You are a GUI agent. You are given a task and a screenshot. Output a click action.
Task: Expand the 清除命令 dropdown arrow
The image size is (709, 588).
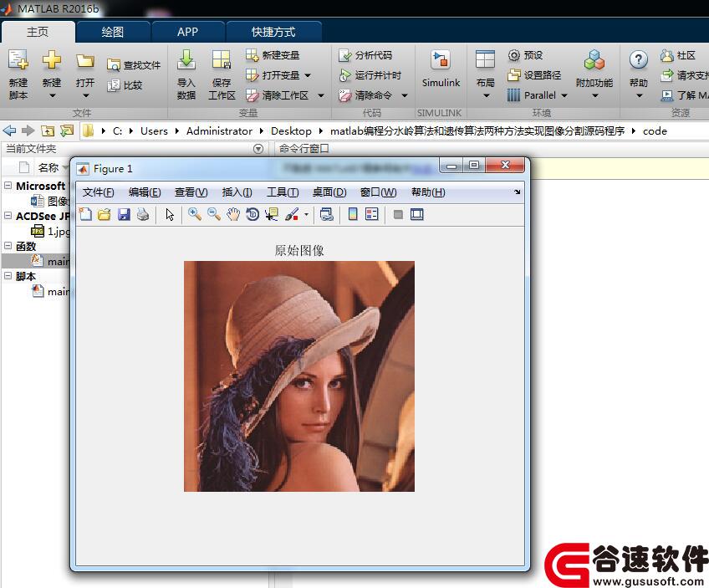pos(405,95)
